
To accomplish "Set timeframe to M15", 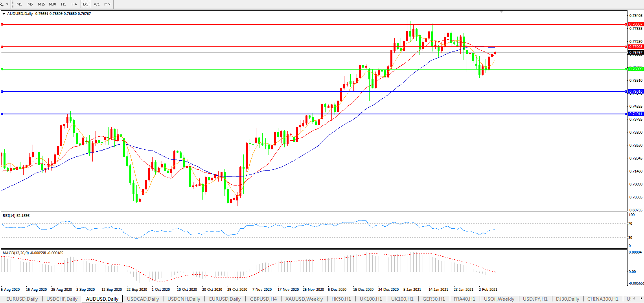I will 41,4.
